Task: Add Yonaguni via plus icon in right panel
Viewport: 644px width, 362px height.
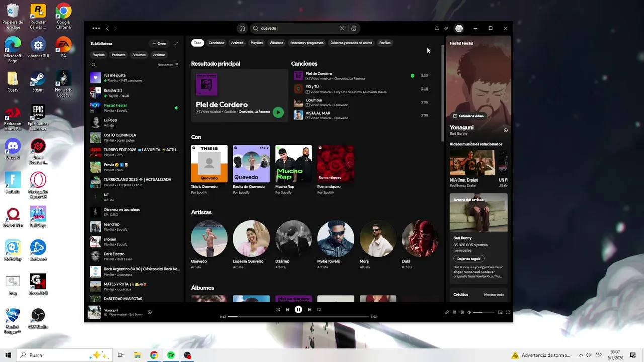Action: click(506, 130)
